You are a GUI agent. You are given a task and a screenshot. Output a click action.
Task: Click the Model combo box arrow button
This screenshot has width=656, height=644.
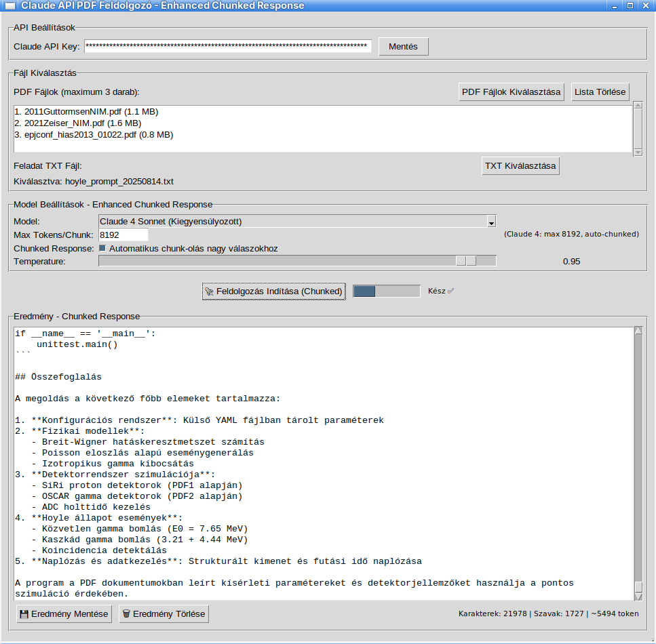point(492,222)
